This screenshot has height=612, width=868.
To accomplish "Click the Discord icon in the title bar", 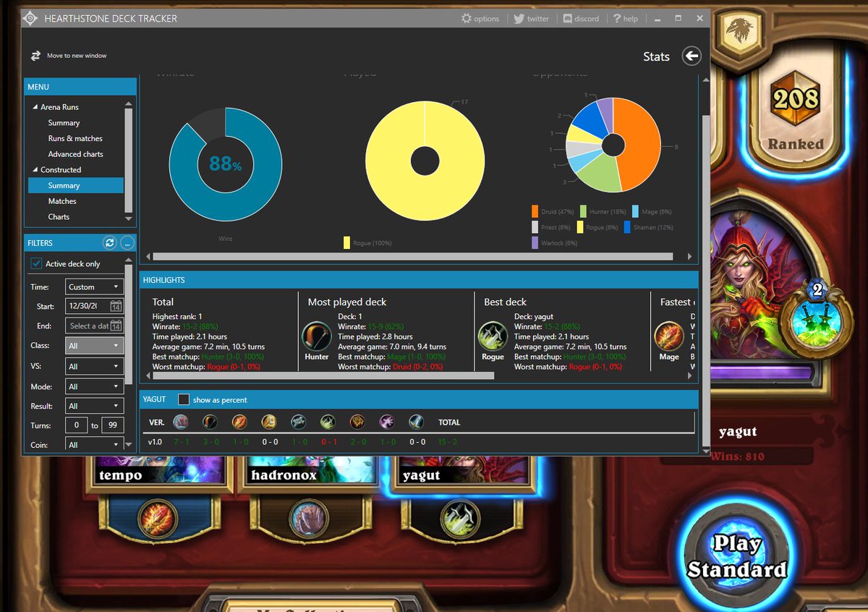I will click(x=581, y=18).
